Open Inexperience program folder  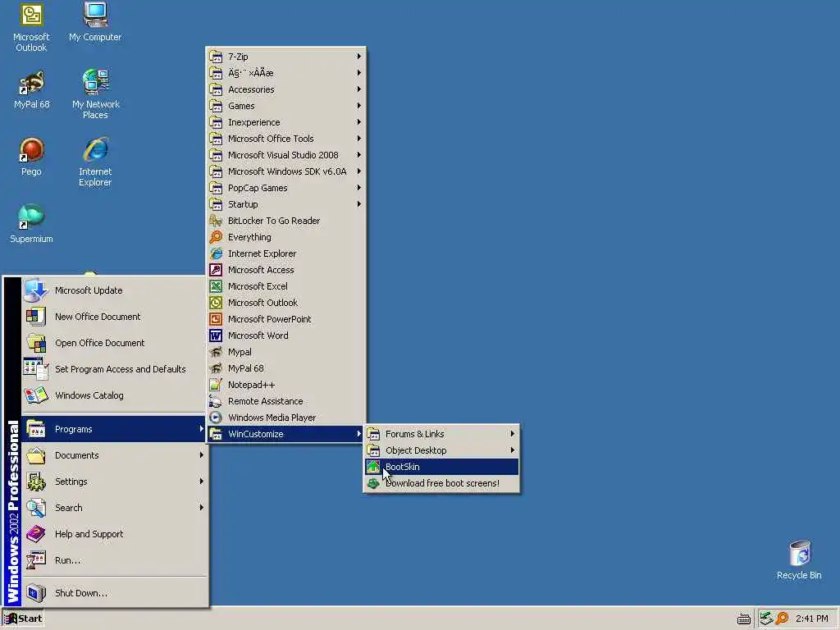286,122
